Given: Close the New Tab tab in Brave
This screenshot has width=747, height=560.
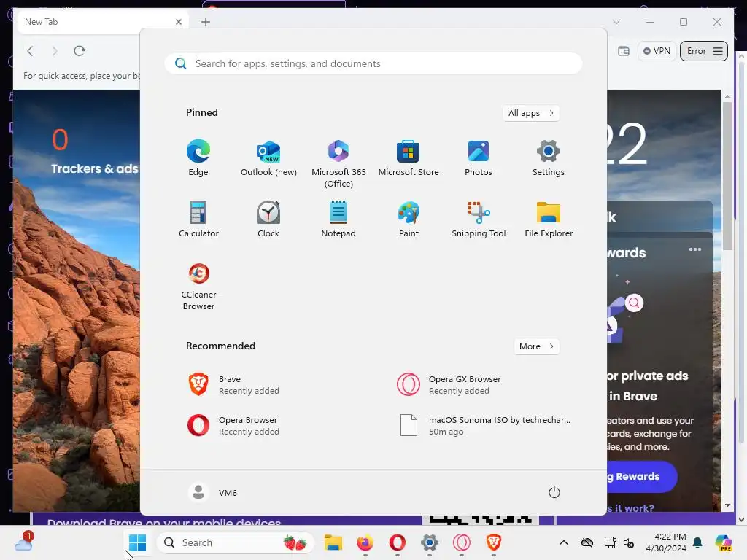Looking at the screenshot, I should (179, 22).
